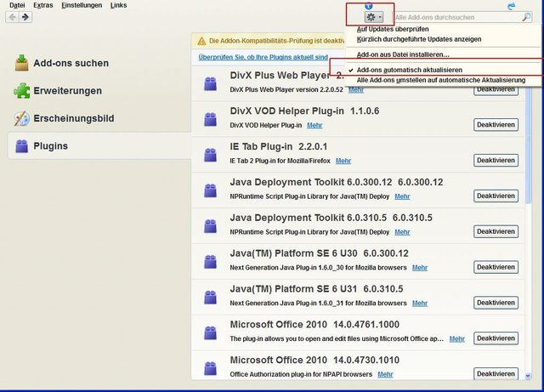Click the IE Tab Plug-in icon

[x=210, y=155]
